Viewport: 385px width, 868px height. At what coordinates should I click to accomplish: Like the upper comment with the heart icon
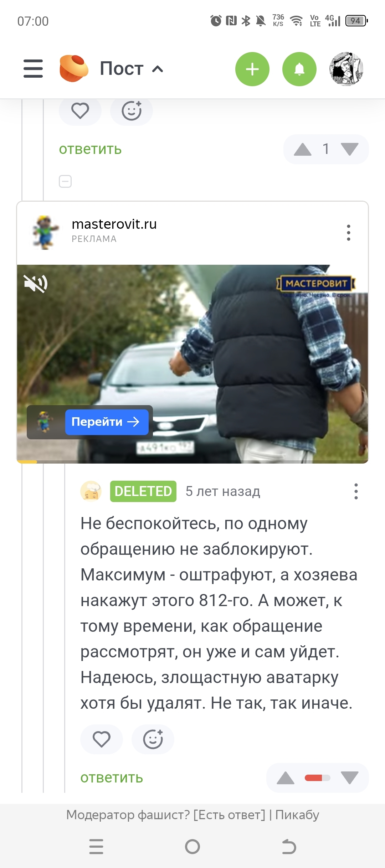click(x=80, y=111)
